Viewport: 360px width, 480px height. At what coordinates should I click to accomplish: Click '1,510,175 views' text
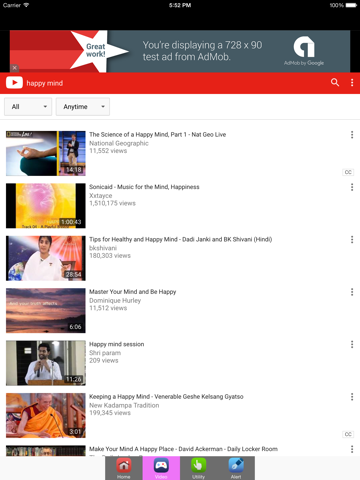[112, 203]
